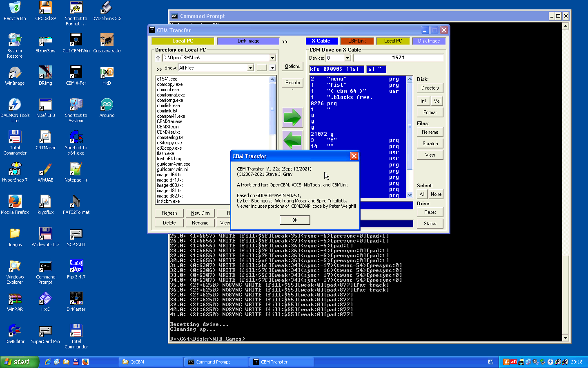Click green left arrow to transfer to PC
588x368 pixels.
coord(292,140)
